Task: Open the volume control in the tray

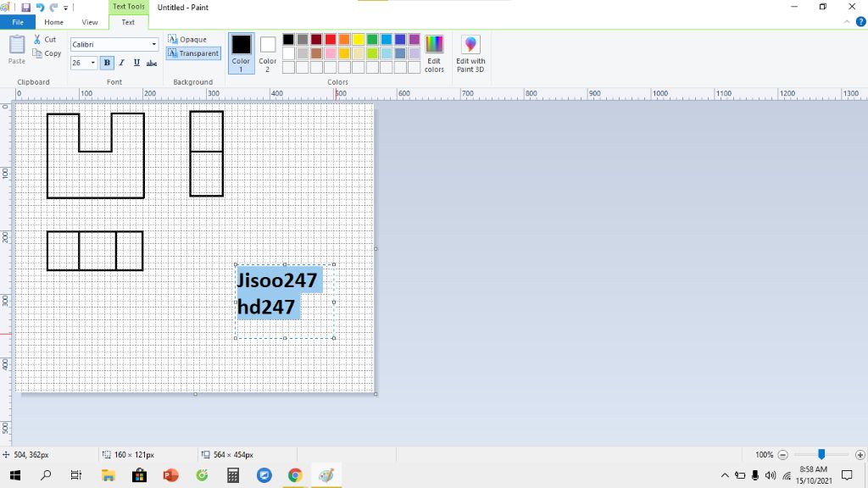Action: click(771, 475)
